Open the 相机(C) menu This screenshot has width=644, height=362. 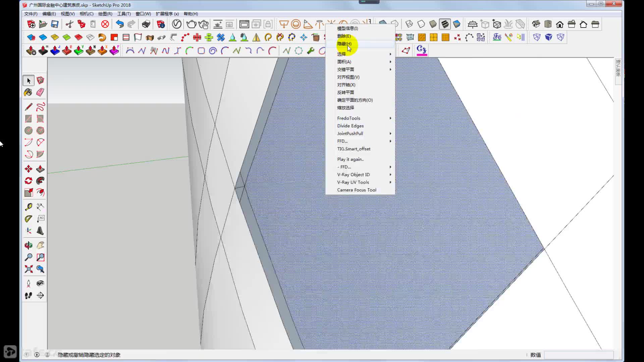[87, 14]
